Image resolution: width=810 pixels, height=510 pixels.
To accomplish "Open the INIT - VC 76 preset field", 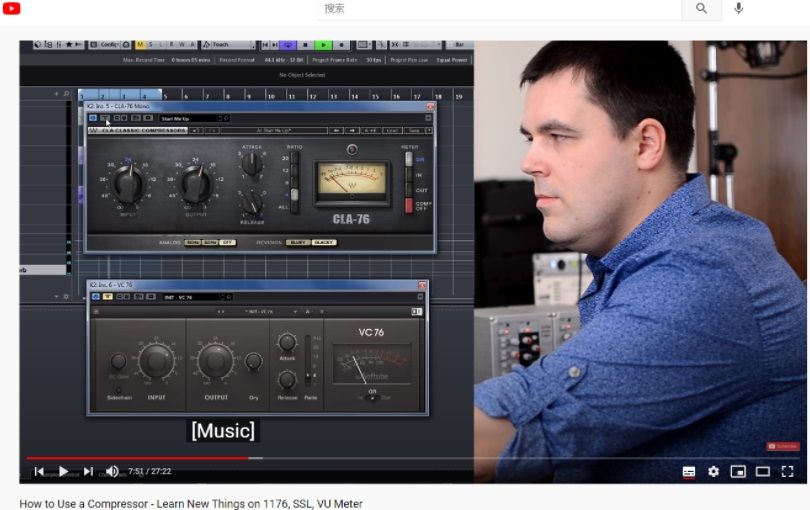I will (197, 297).
